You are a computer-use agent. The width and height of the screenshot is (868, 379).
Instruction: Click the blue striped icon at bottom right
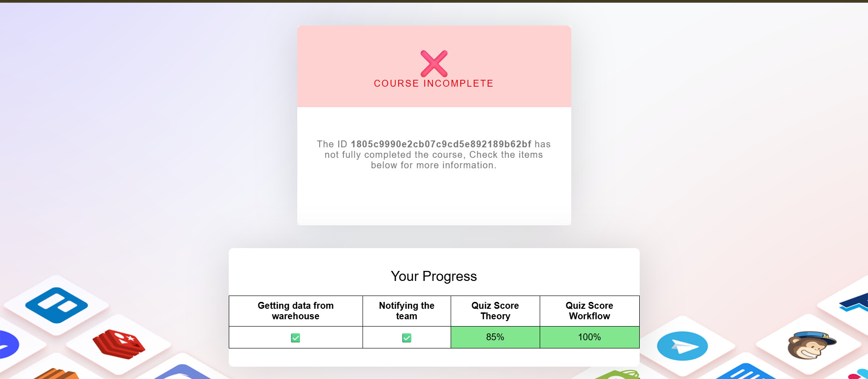[746, 371]
